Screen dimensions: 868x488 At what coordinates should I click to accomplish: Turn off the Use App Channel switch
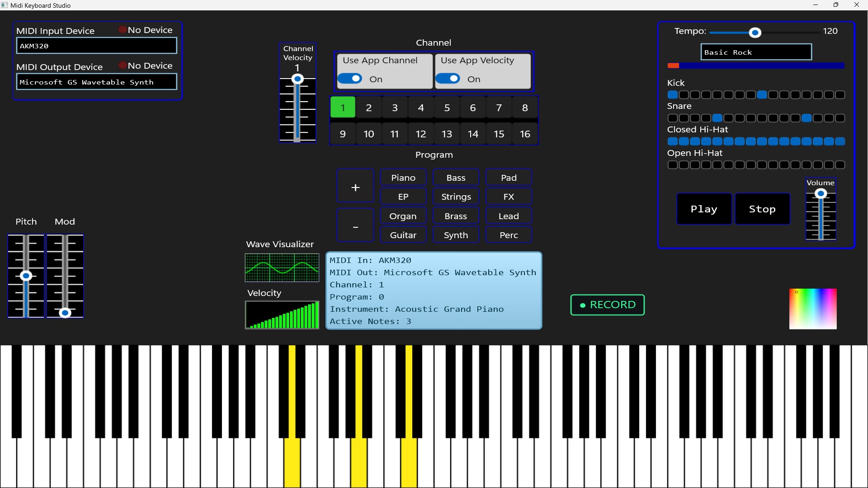click(x=350, y=79)
